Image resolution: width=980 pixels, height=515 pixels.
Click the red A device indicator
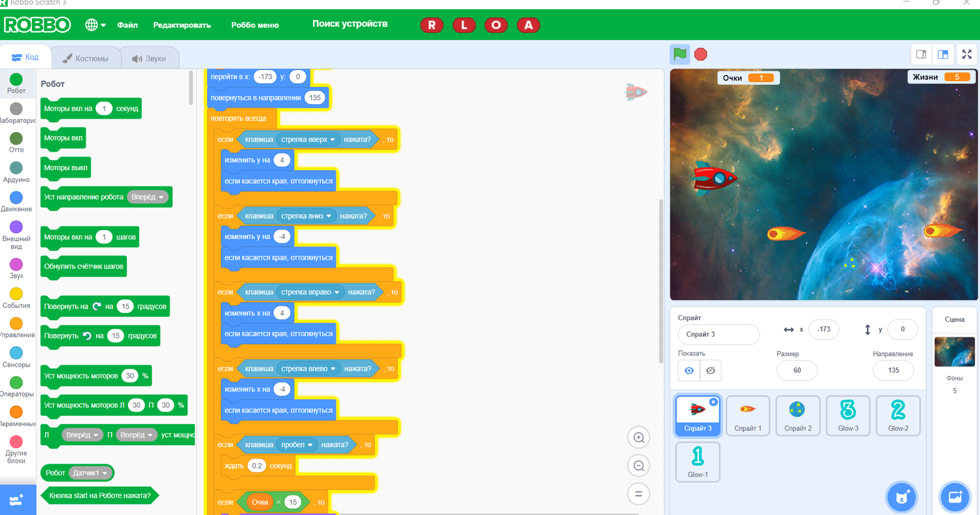[529, 25]
